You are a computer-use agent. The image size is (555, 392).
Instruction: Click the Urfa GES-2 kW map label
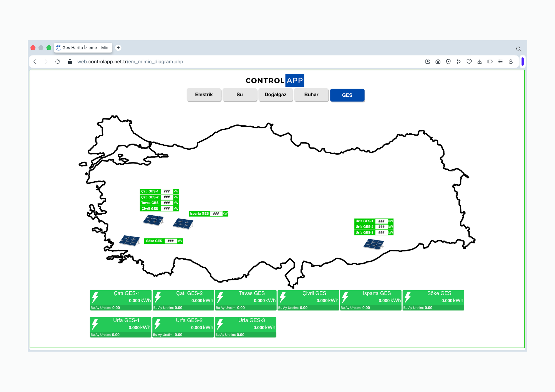(x=374, y=227)
